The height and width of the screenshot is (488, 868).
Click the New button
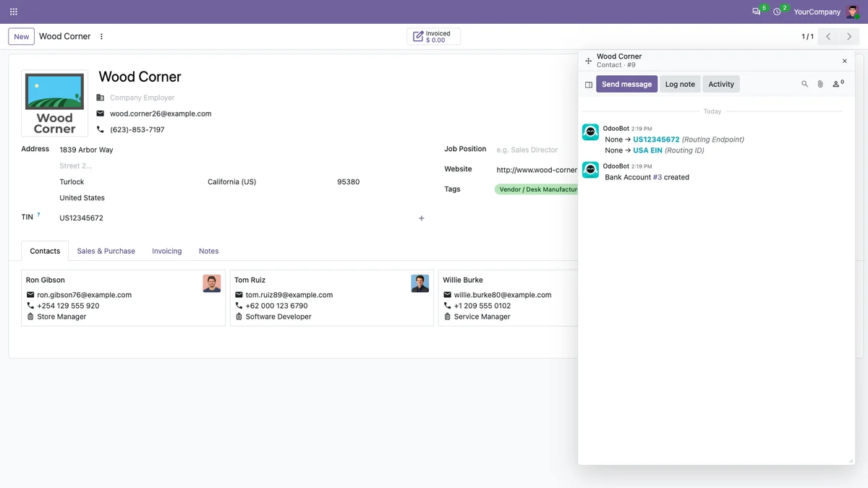click(22, 36)
